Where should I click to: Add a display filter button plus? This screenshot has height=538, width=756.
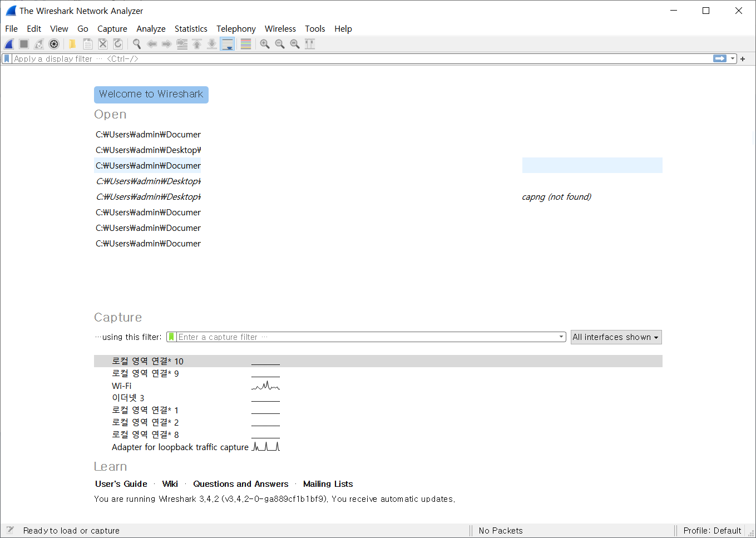pos(743,58)
